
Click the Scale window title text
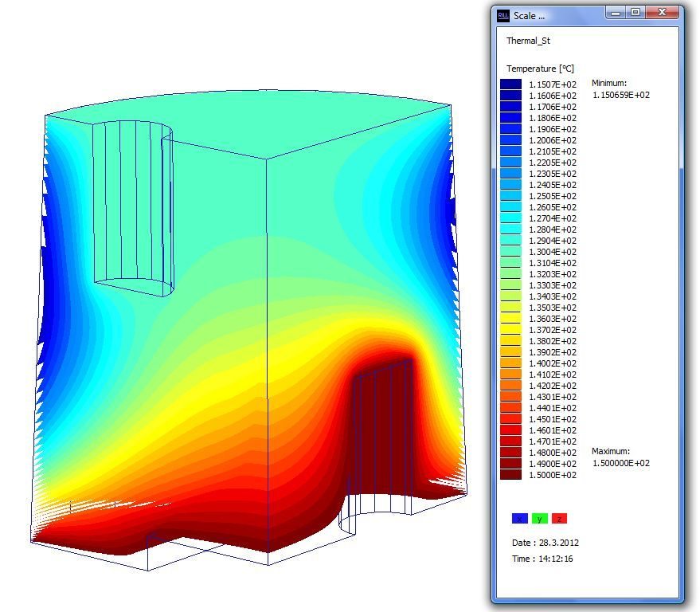(x=530, y=15)
